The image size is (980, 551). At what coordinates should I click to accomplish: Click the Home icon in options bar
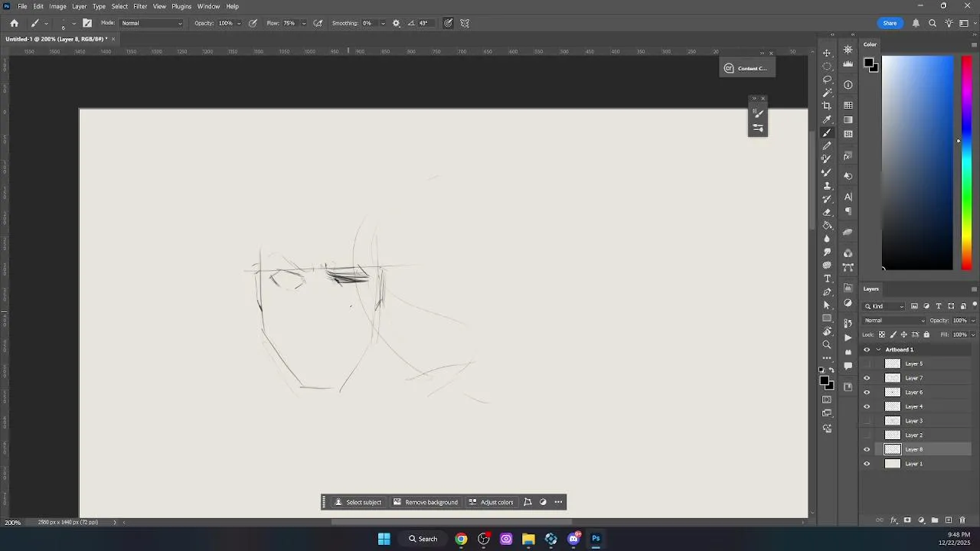14,23
